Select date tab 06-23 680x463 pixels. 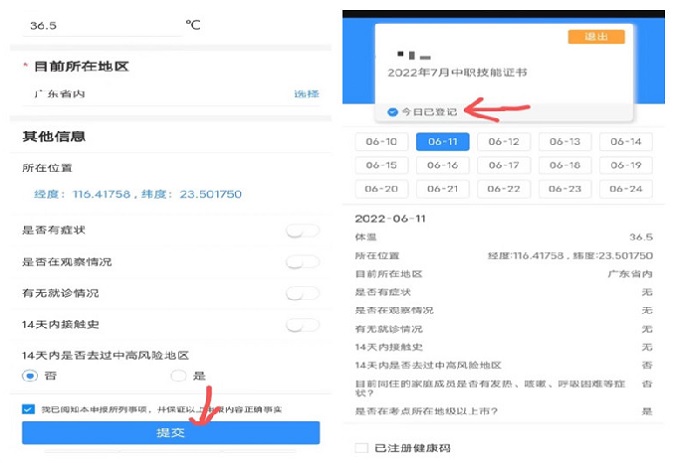click(x=565, y=189)
